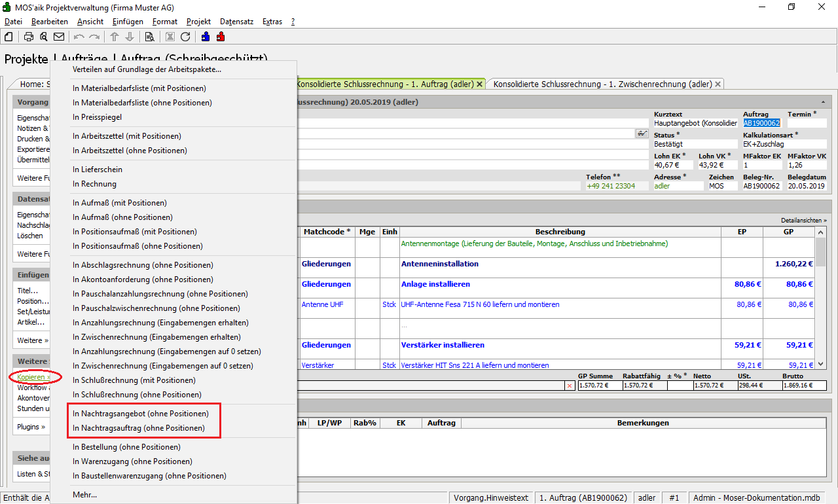Click the circular refresh arrow icon
Image resolution: width=838 pixels, height=504 pixels.
click(185, 37)
